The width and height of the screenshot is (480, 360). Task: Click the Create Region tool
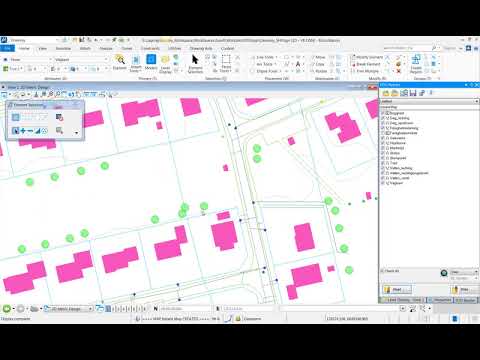coord(416,64)
